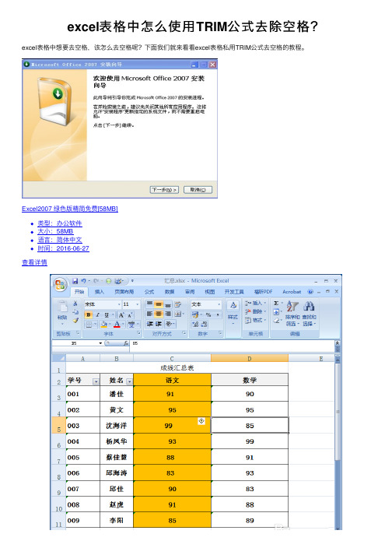Expand the Font (字体) dialog launcher
392x555 pixels.
pos(138,333)
